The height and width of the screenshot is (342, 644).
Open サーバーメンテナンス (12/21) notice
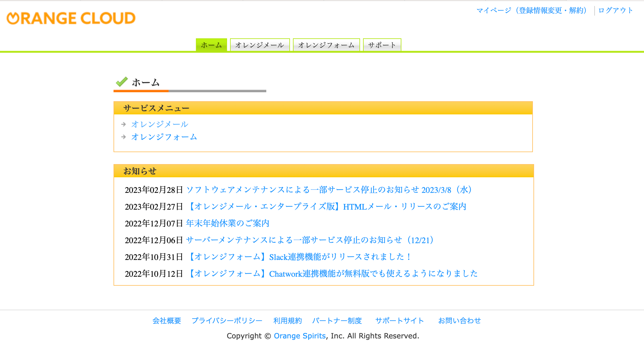coord(310,240)
